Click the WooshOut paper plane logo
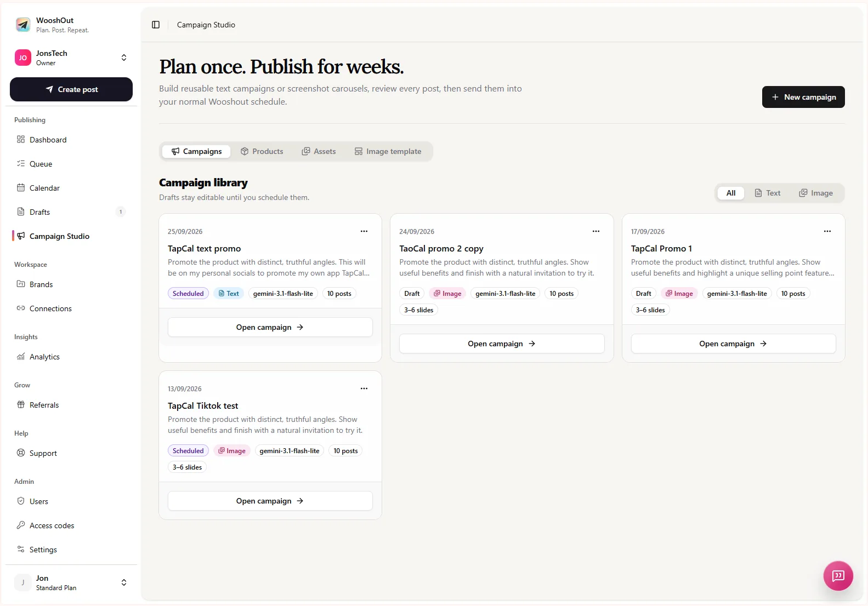 tap(23, 25)
